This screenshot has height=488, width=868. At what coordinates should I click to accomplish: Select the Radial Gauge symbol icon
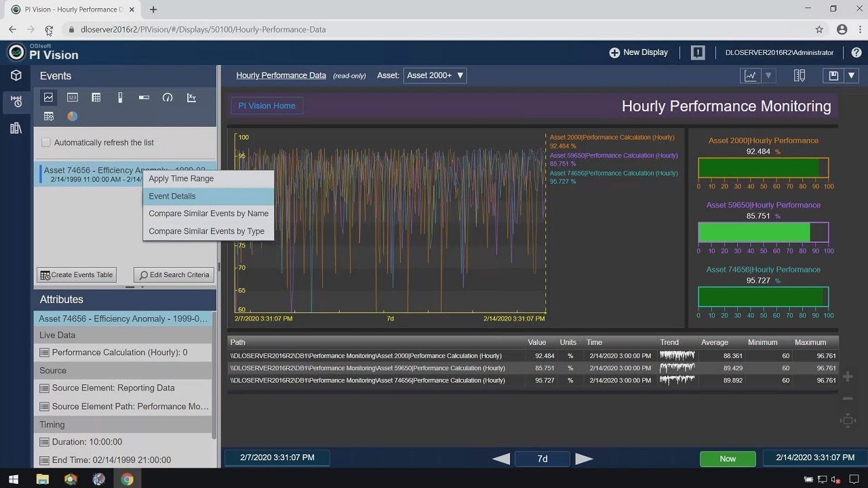[167, 98]
